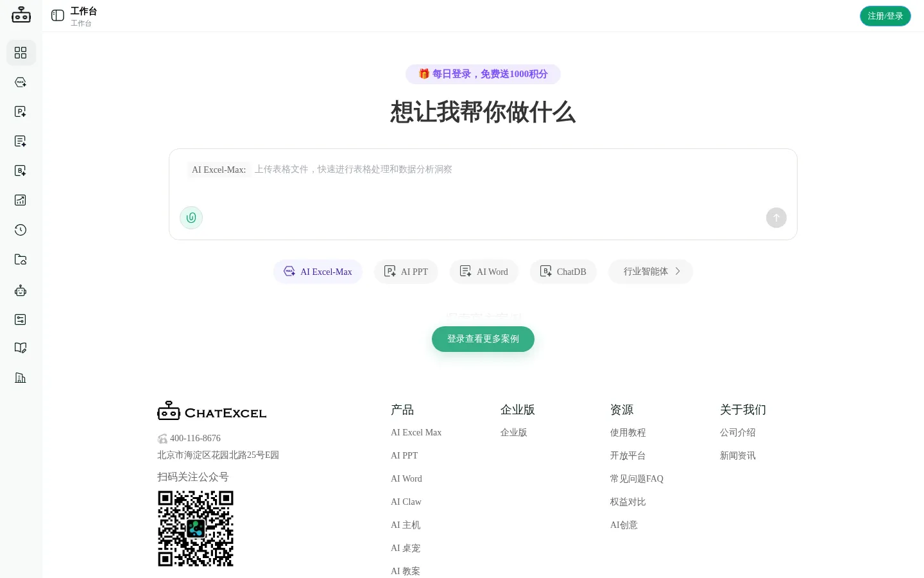Open the 开放平台 footer link
This screenshot has height=578, width=924.
click(628, 456)
